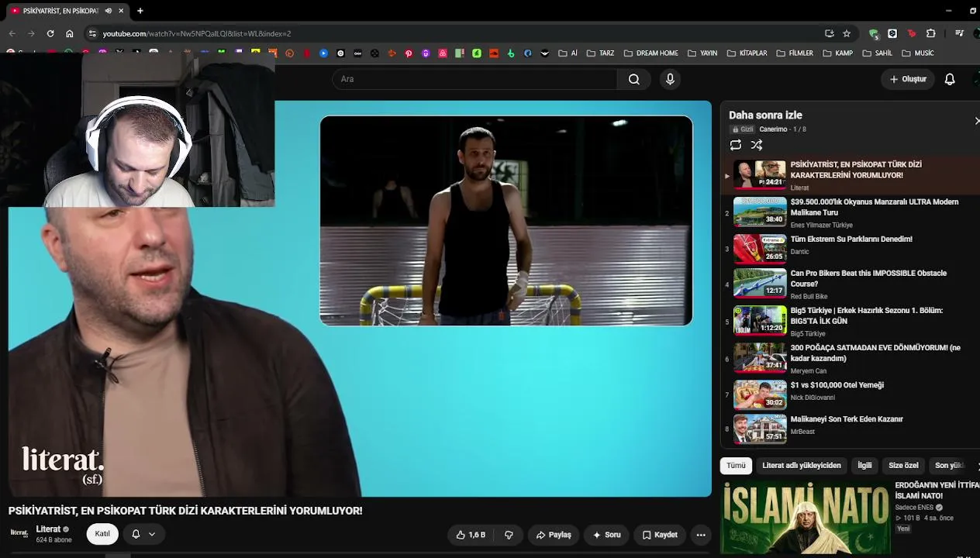Click the Canerimo playlist owner link
This screenshot has height=558, width=980.
click(x=773, y=129)
